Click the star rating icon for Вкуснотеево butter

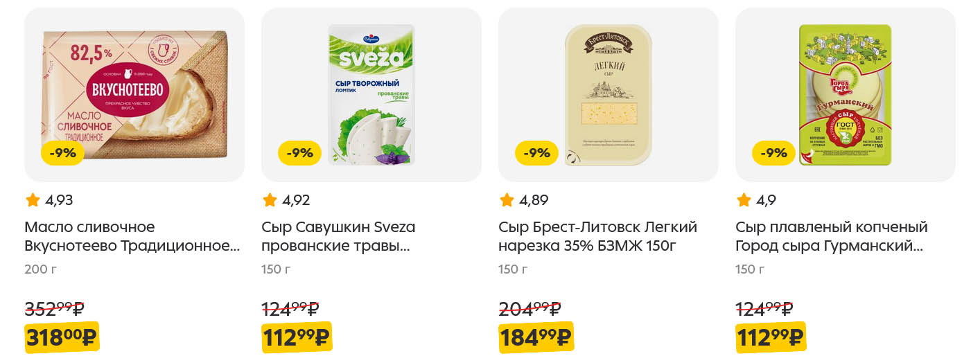coord(33,201)
